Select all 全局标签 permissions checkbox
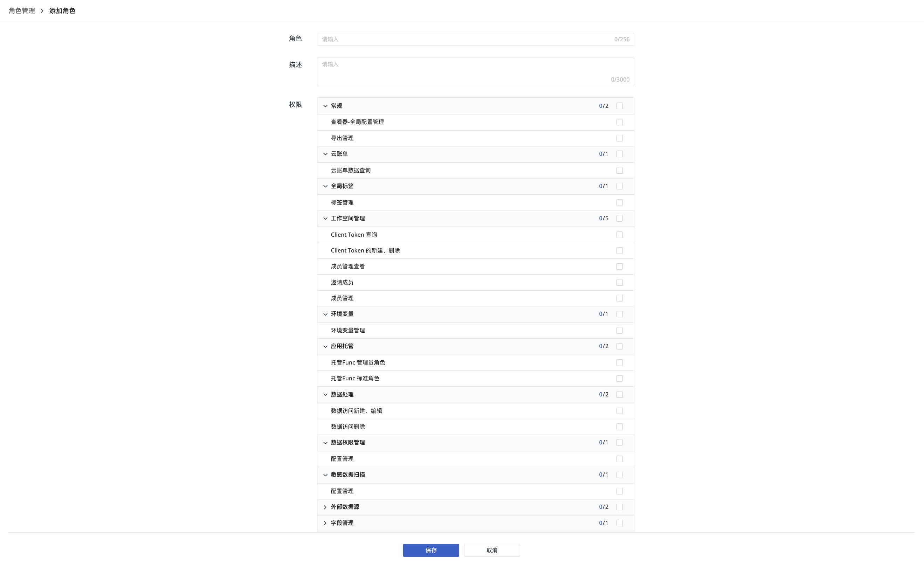This screenshot has width=924, height=568. (x=619, y=186)
